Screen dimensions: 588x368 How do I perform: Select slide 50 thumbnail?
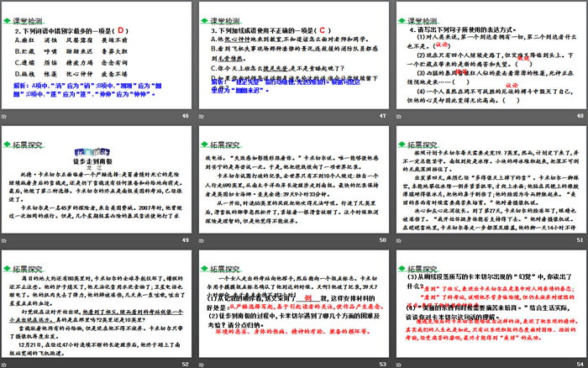pyautogui.click(x=293, y=184)
